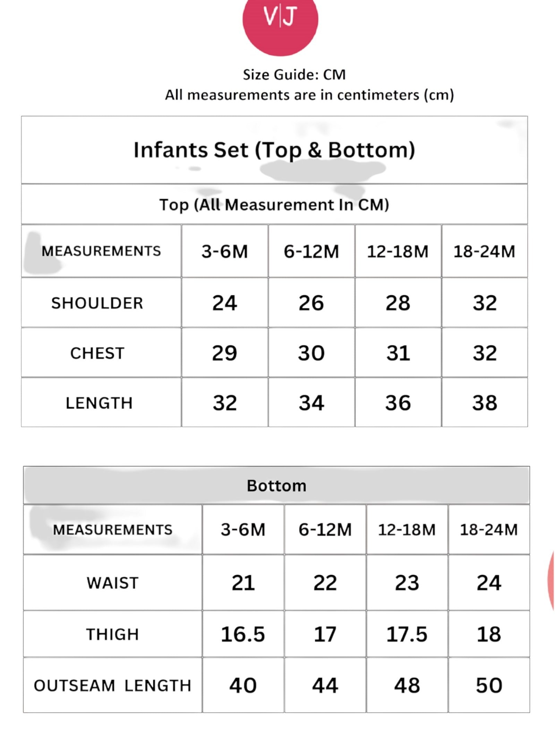Viewport: 555px width, 756px height.
Task: Select length value 38 for 18-24M
Action: [x=485, y=403]
